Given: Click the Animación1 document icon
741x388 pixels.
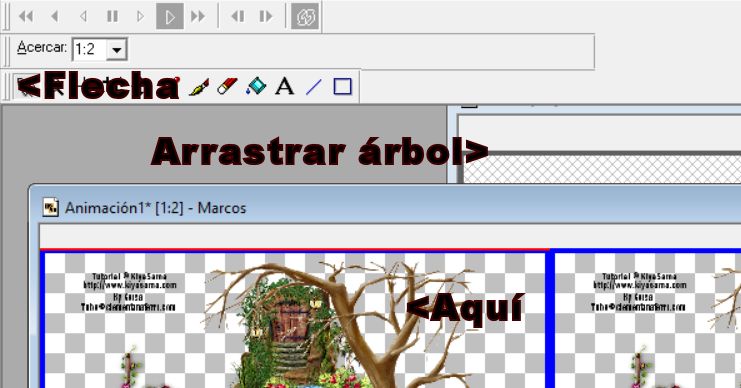Looking at the screenshot, I should pyautogui.click(x=51, y=207).
